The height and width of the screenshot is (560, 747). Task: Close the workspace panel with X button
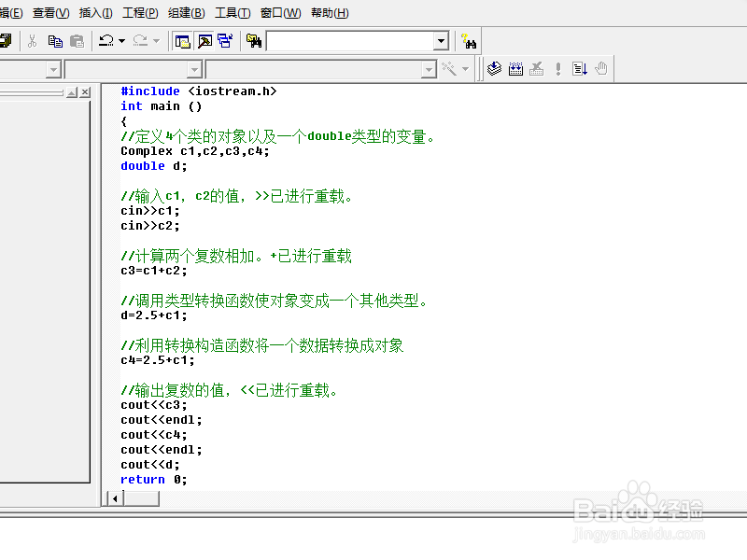[x=85, y=92]
